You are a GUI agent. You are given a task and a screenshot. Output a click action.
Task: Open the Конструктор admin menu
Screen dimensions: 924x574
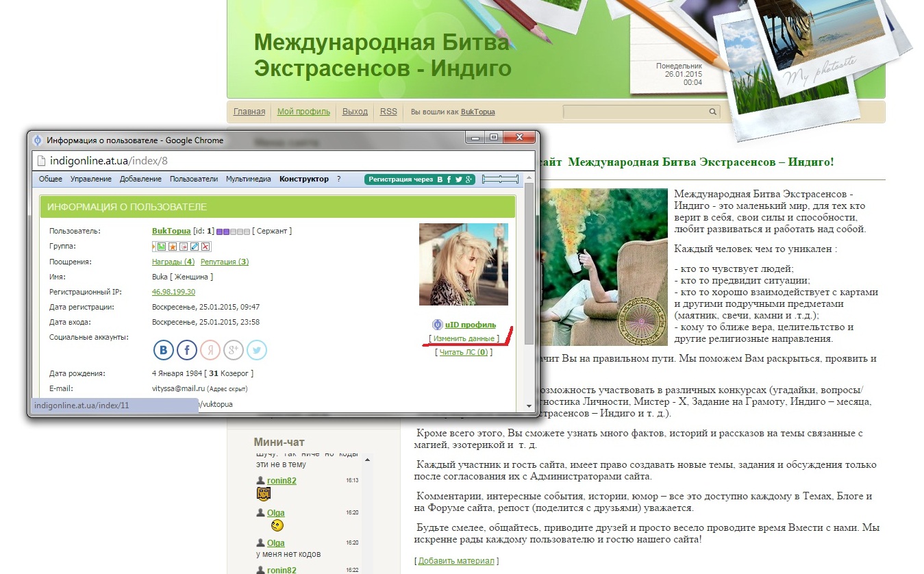(x=304, y=179)
